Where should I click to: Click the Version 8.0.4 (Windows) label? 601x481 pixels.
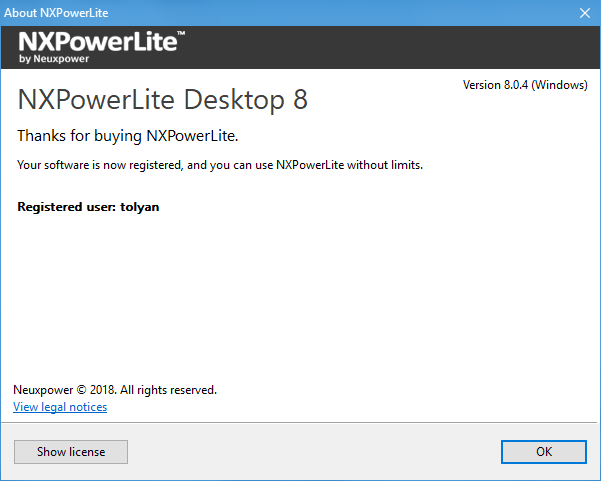[524, 85]
